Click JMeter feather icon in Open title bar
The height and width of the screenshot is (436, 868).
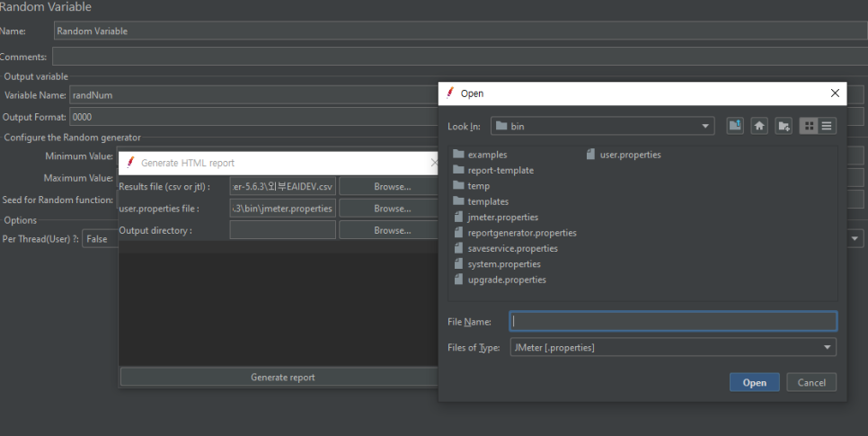[450, 93]
